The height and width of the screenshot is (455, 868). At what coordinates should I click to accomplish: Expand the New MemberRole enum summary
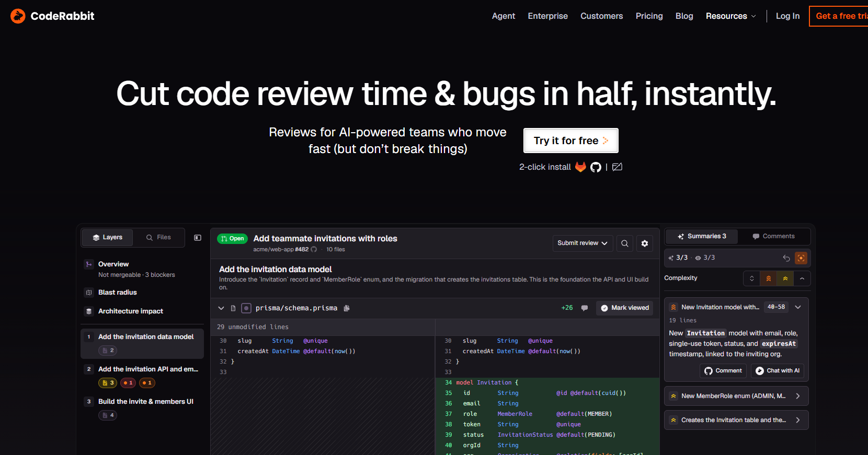pyautogui.click(x=798, y=396)
